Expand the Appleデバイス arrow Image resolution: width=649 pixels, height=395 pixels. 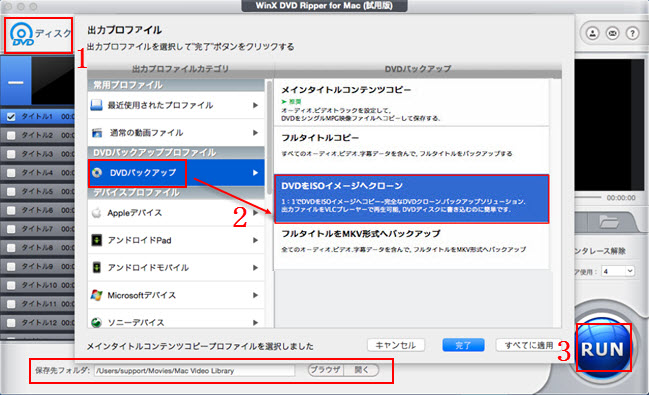pyautogui.click(x=255, y=213)
